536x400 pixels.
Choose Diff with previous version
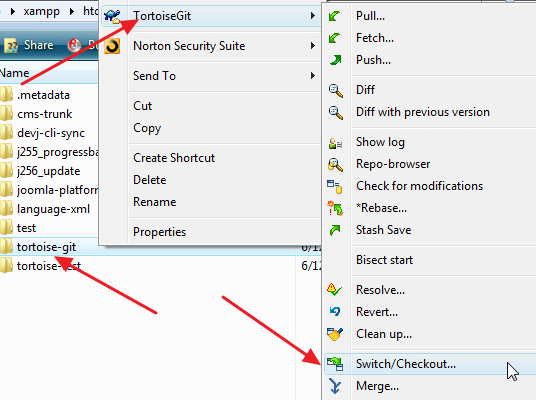point(423,112)
